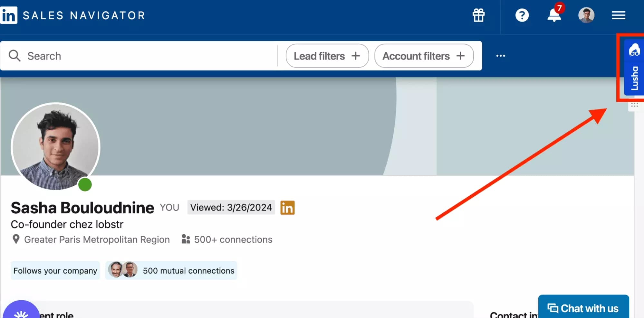Open Sasha's 500+ connections list
The image size is (644, 318).
tap(233, 239)
